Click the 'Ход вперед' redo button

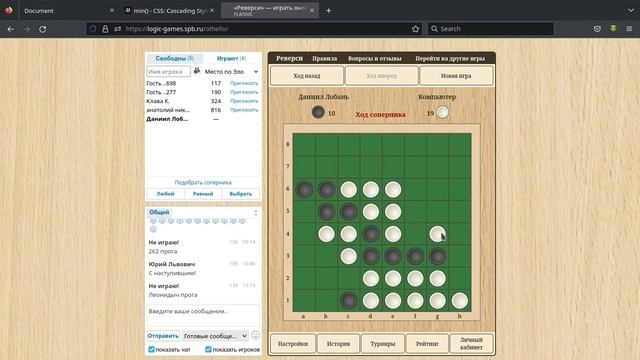382,76
